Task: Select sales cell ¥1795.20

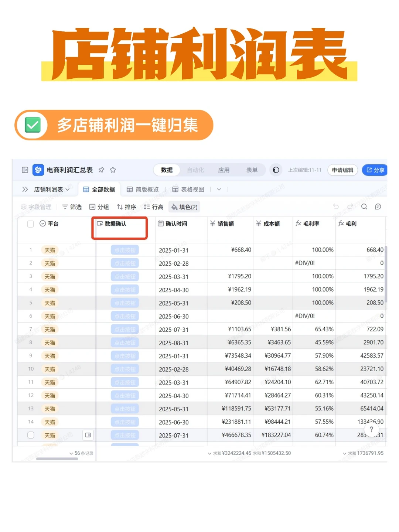Action: [230, 276]
